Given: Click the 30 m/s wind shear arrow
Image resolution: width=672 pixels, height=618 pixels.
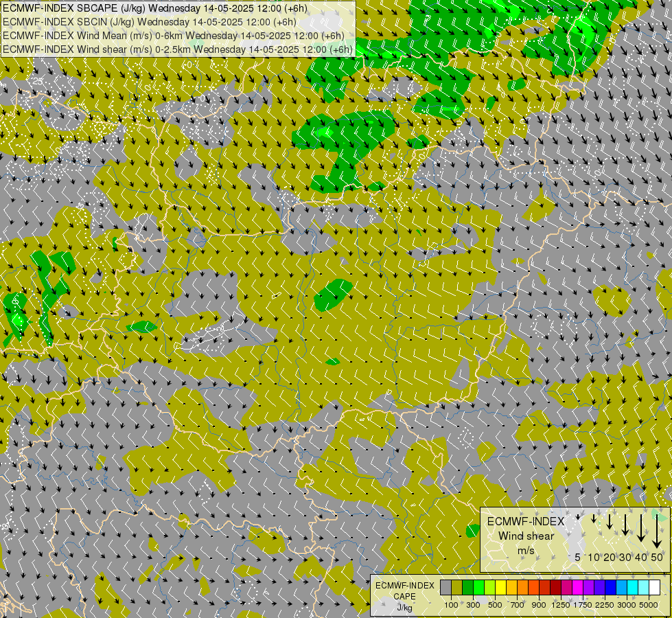Looking at the screenshot, I should click(625, 525).
